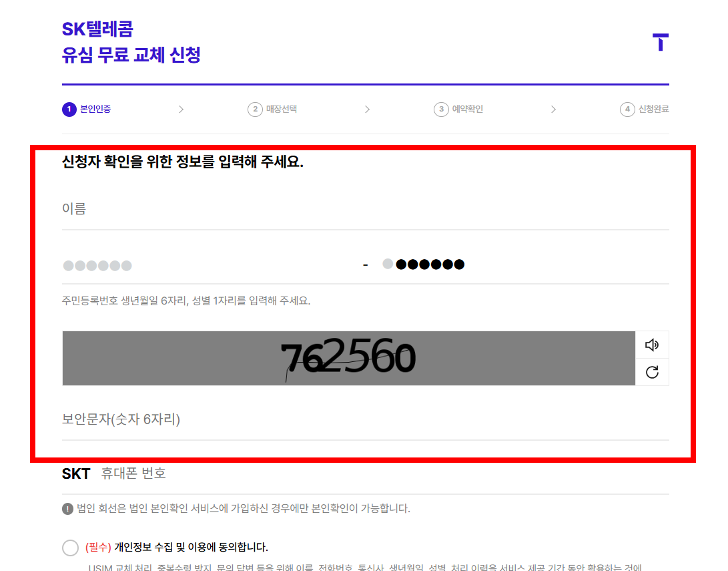The image size is (728, 571).
Task: Click the SK텔레콤 title text
Action: [97, 29]
